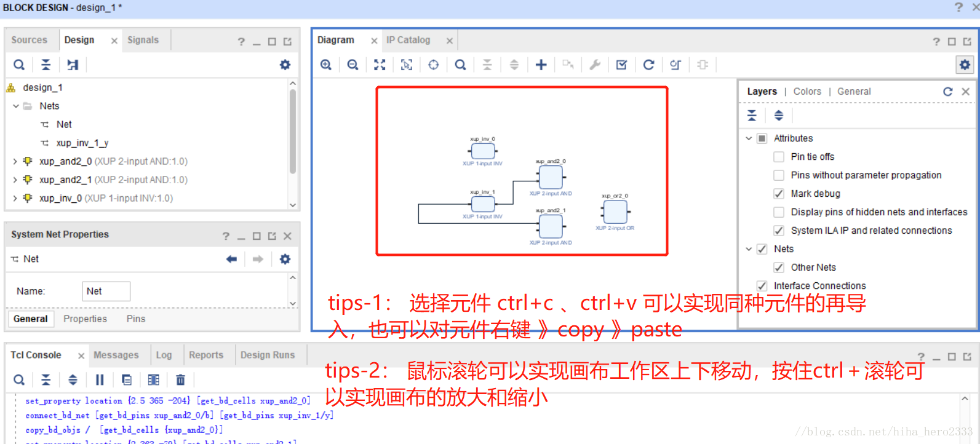This screenshot has height=444, width=980.
Task: Open the Design Runs tab
Action: click(x=268, y=355)
